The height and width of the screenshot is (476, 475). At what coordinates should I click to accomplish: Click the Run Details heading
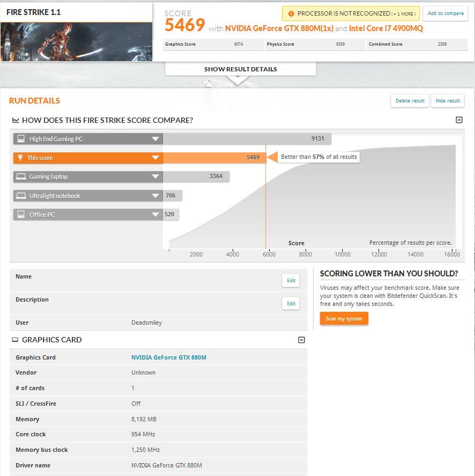pyautogui.click(x=34, y=101)
